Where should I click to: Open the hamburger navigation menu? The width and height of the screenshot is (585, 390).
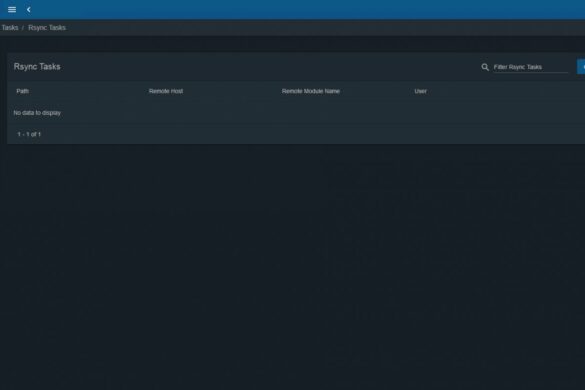12,10
